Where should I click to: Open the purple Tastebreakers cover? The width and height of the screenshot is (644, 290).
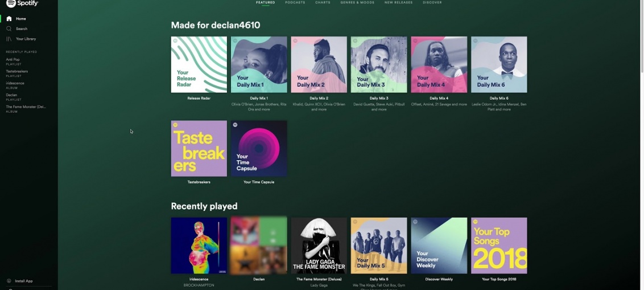point(199,149)
